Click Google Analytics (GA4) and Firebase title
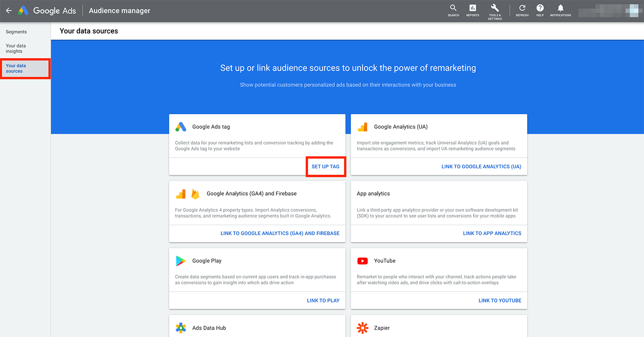The image size is (644, 337). click(251, 194)
